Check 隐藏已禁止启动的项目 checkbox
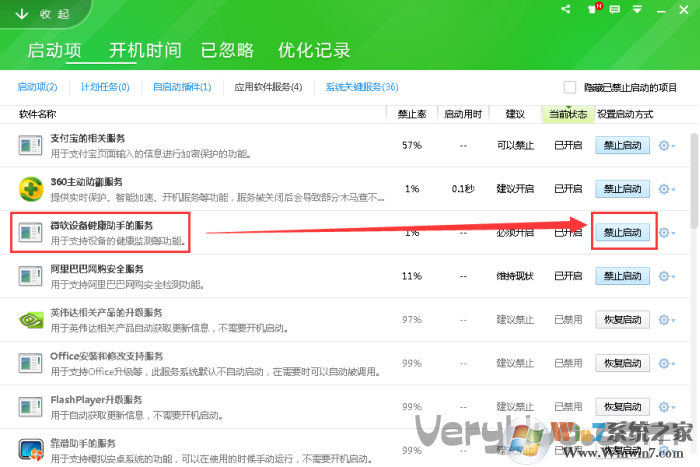This screenshot has width=700, height=467. (x=570, y=87)
